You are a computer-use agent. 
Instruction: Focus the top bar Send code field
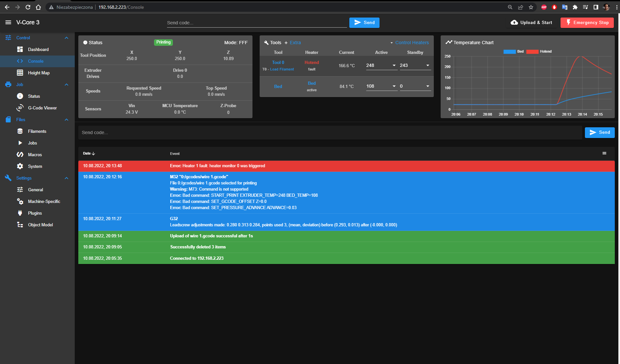tap(257, 23)
